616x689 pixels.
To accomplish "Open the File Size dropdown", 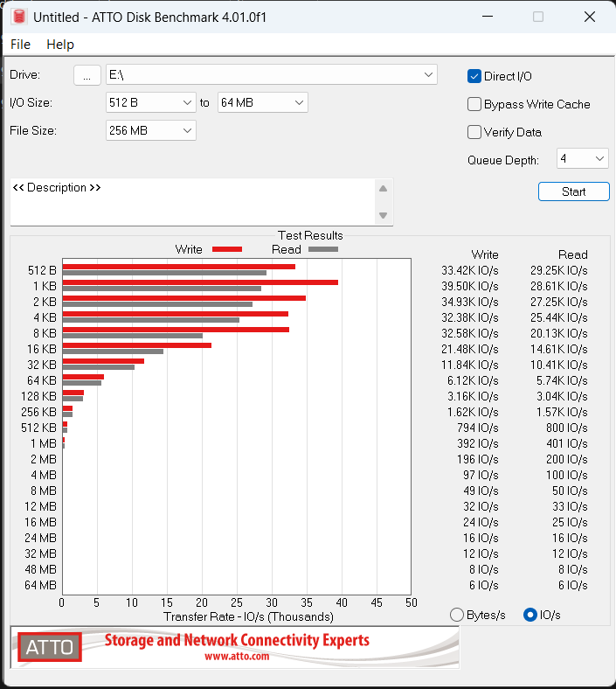I will 187,130.
